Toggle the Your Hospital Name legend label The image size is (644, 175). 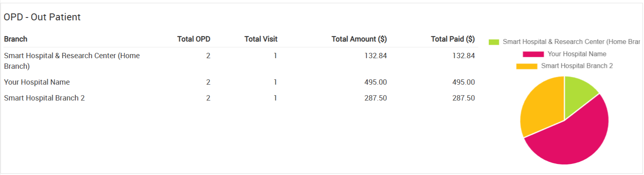(x=577, y=54)
